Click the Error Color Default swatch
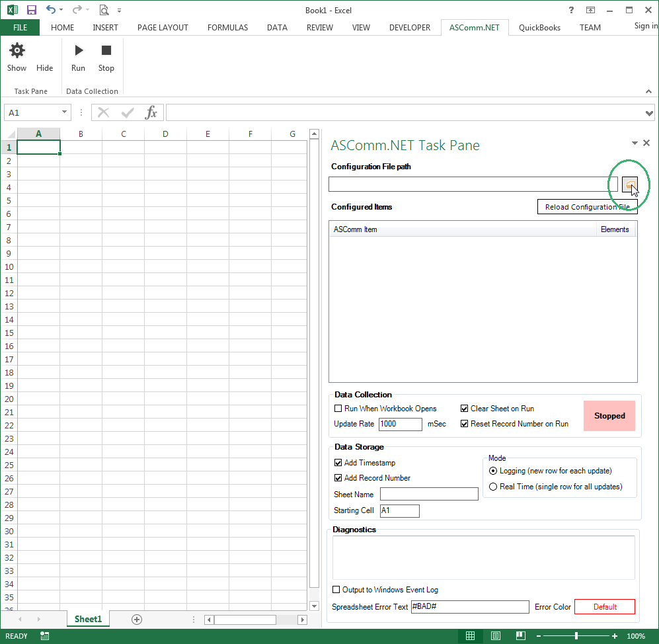The image size is (659, 644). [x=605, y=606]
